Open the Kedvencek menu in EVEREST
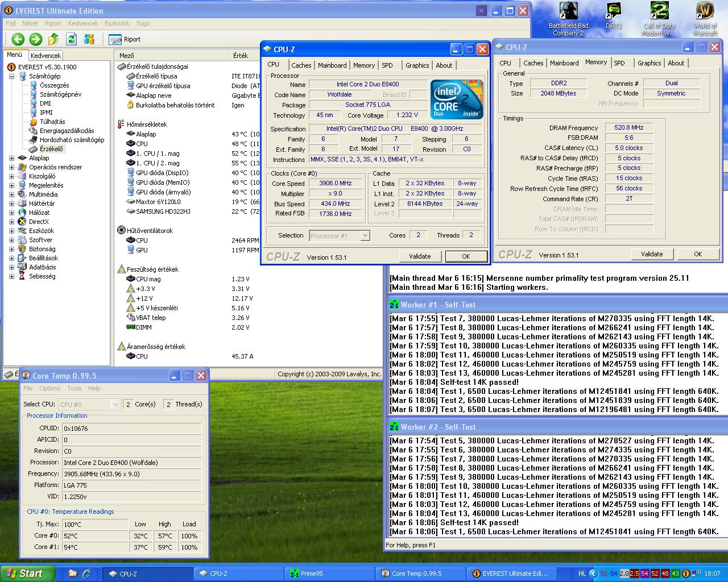Viewport: 728px width, 582px height. pyautogui.click(x=83, y=23)
